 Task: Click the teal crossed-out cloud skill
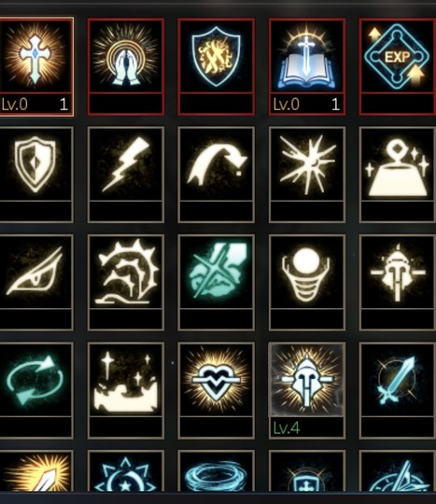click(x=216, y=273)
